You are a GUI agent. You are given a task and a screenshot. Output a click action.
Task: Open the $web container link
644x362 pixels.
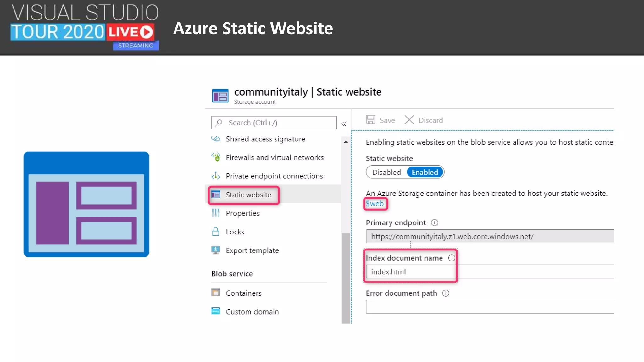coord(375,204)
